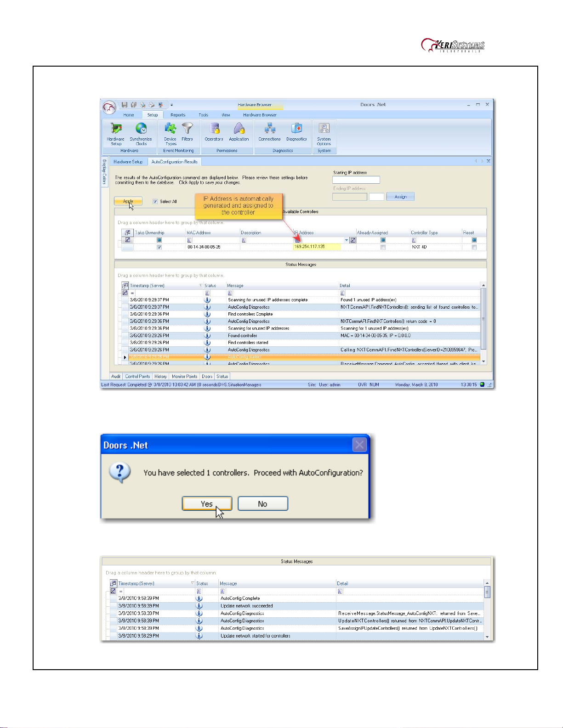Check the Reset box for NXT 4D

click(x=474, y=247)
